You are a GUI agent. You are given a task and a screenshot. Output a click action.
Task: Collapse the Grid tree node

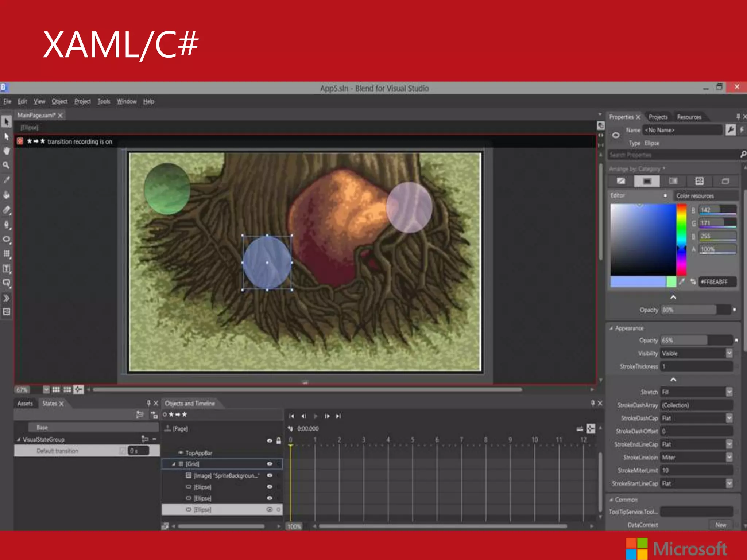click(x=174, y=464)
